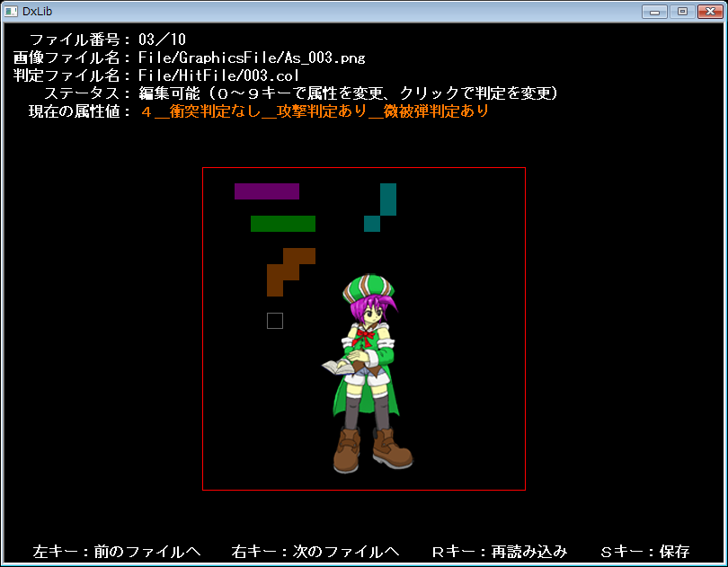728x567 pixels.
Task: Click the character sprite image
Action: coord(368,374)
